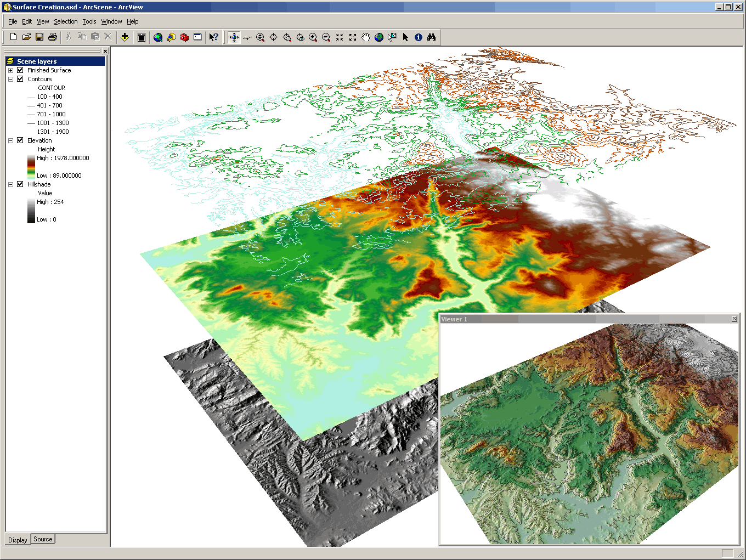Image resolution: width=746 pixels, height=560 pixels.
Task: Uncheck the Finished Surface layer
Action: (20, 70)
